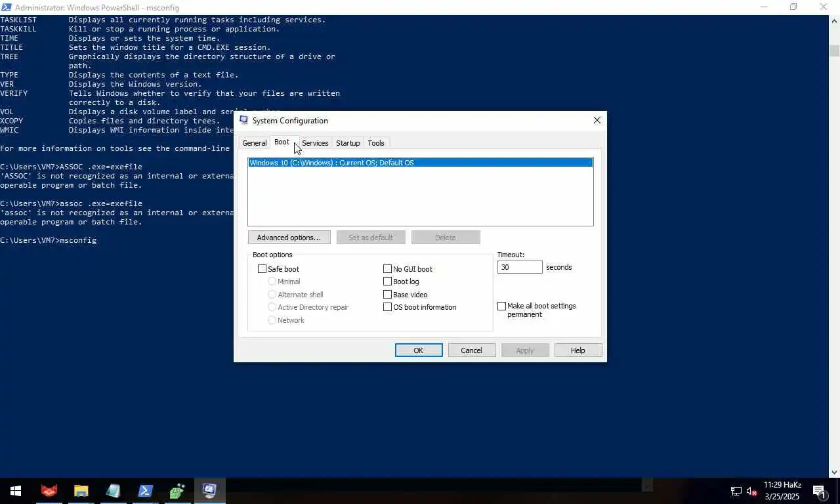Click the TASKLIST entry in PowerShell output
Viewport: 840px width, 504px height.
tap(18, 20)
